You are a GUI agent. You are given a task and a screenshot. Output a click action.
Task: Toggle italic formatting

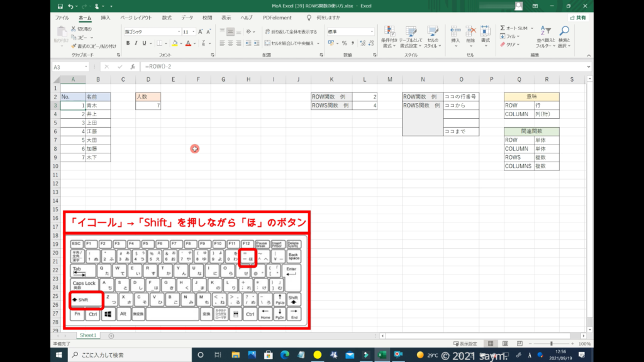click(136, 43)
